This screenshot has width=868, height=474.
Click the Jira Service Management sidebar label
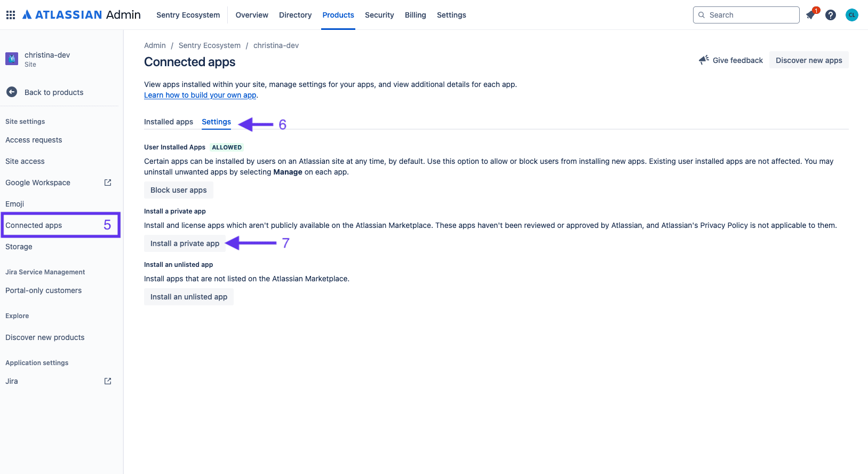45,272
